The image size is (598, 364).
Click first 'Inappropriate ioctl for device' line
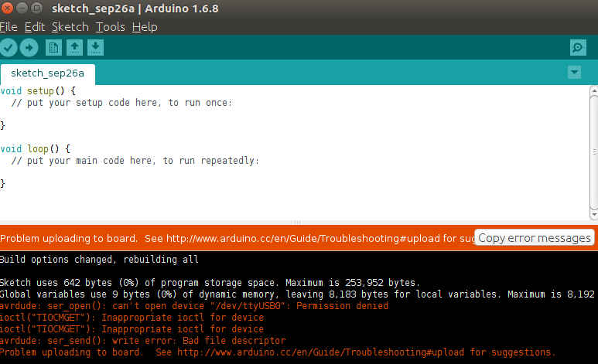(132, 318)
